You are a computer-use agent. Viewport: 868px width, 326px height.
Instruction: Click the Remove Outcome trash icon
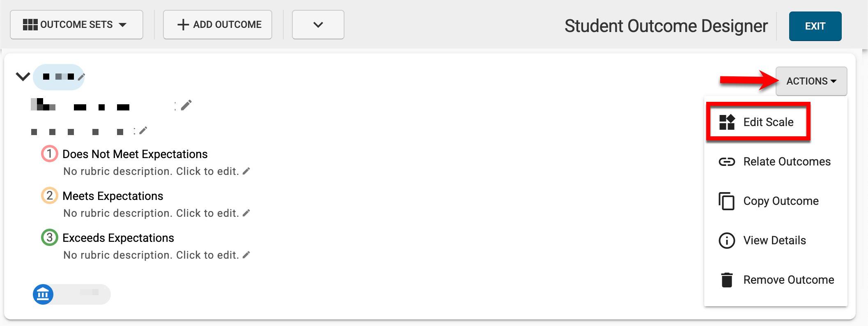click(x=727, y=280)
